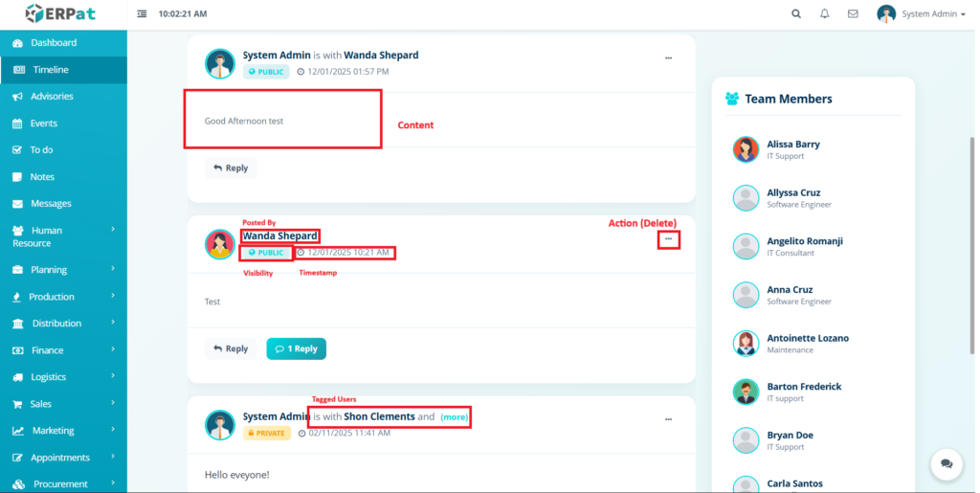This screenshot has width=980, height=493.
Task: Open options menu on Hello eveyone post
Action: 668,419
